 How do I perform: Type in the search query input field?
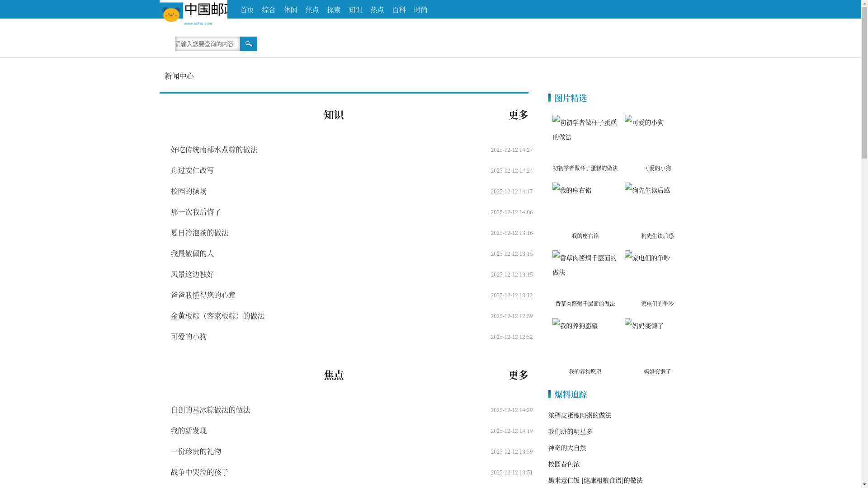pyautogui.click(x=207, y=44)
